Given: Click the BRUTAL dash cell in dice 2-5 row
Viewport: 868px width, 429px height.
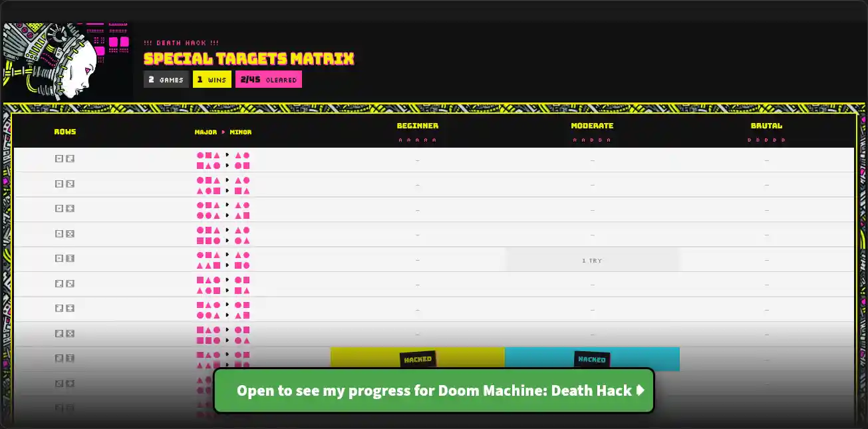Looking at the screenshot, I should click(766, 335).
